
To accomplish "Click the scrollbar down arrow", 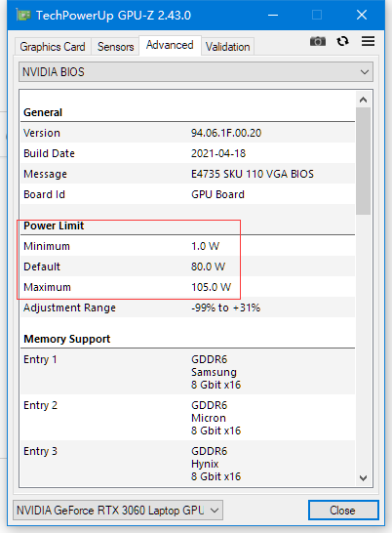I will [363, 478].
